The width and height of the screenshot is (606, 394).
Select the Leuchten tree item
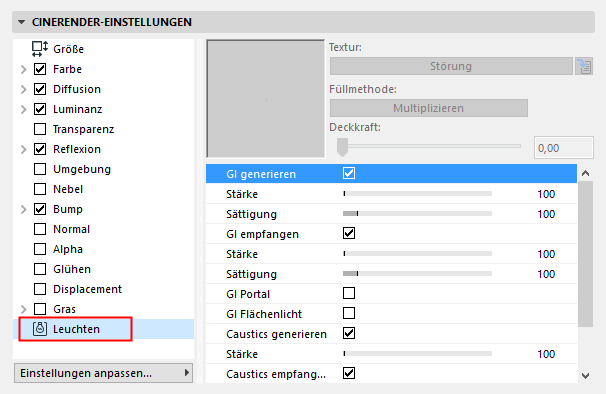(104, 329)
